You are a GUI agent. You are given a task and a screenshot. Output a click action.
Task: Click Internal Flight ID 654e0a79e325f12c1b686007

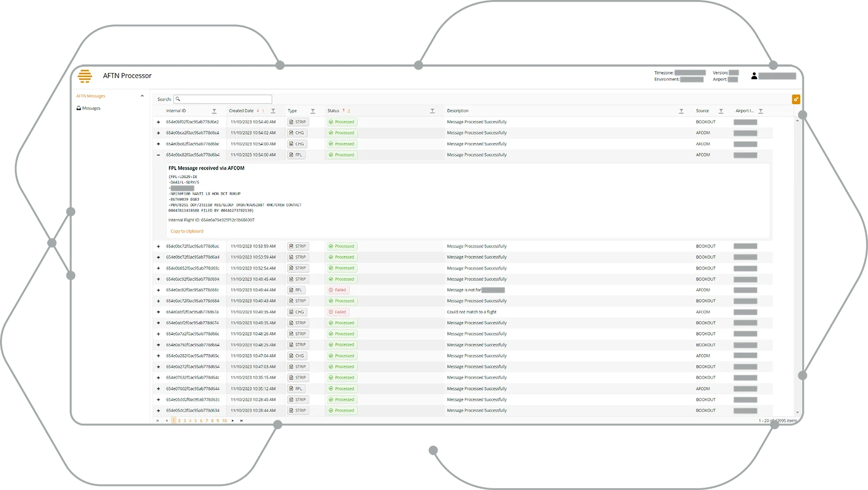pyautogui.click(x=211, y=220)
